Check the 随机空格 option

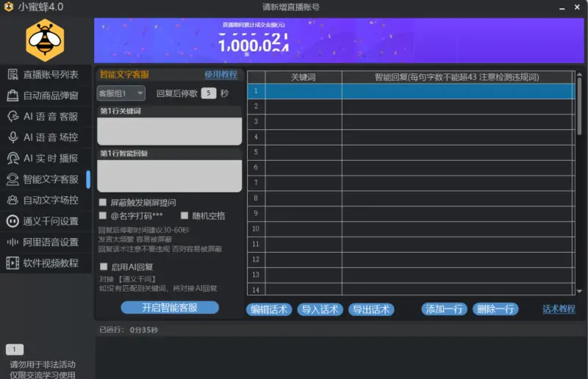185,216
